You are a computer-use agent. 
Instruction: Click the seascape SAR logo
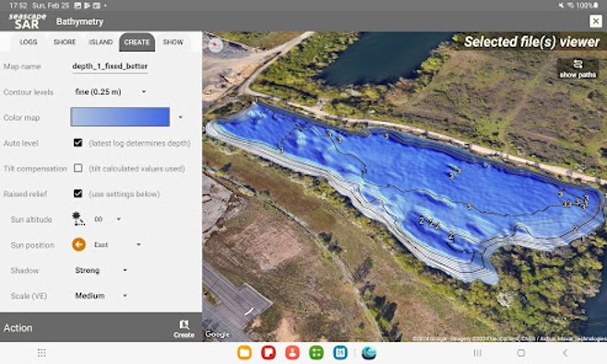[x=27, y=21]
